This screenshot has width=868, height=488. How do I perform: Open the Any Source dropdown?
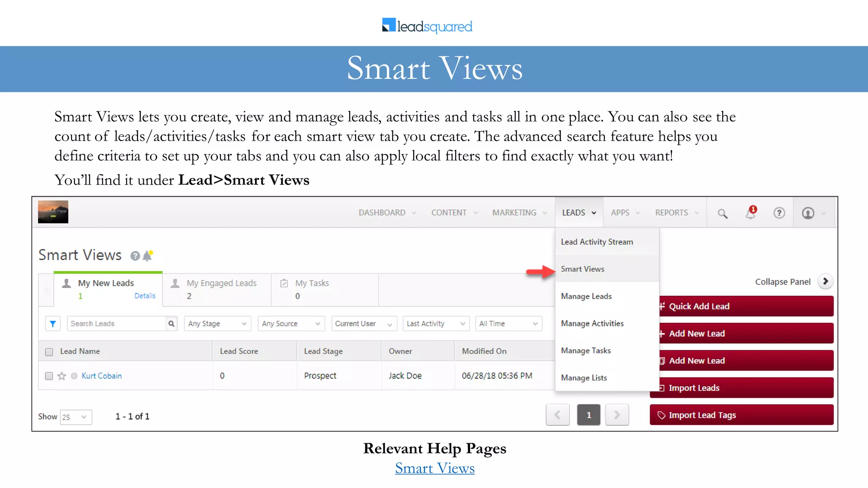pos(291,324)
